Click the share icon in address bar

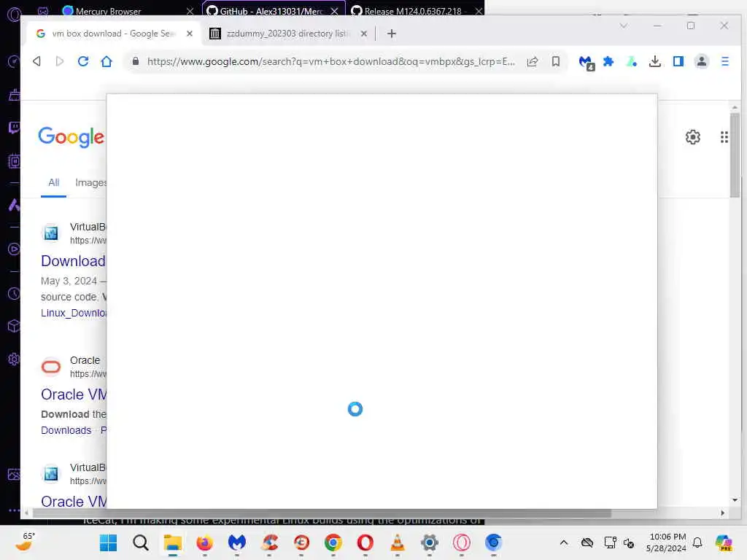(x=532, y=61)
